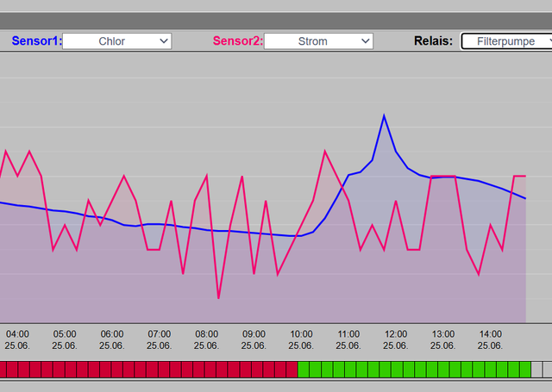Click the 08:00 25.06. time axis label
The image size is (552, 392).
coord(207,339)
